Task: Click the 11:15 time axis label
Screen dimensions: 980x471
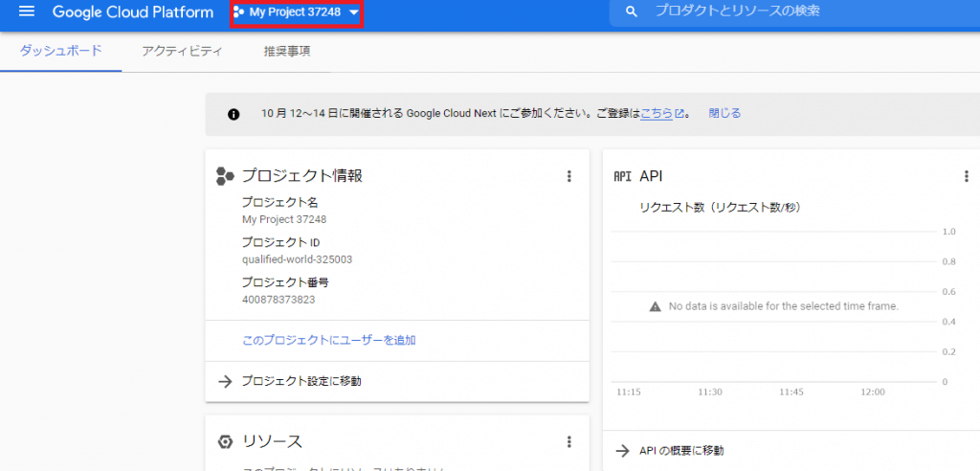Action: pos(628,392)
